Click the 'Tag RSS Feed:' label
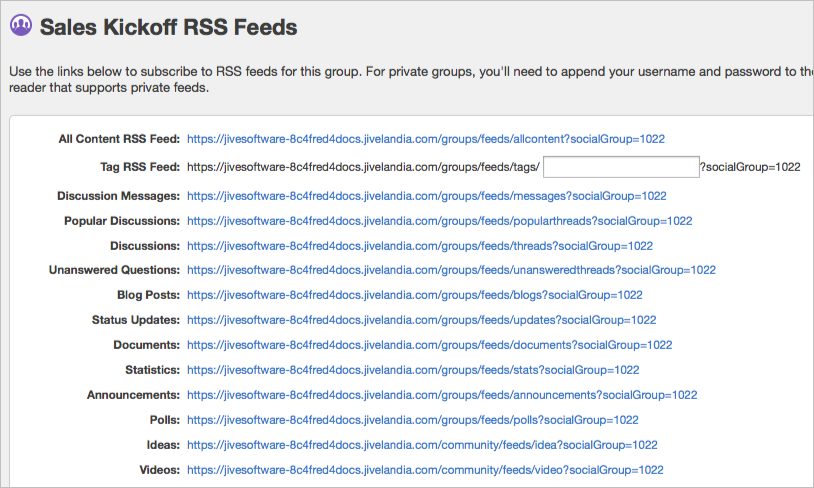814x488 pixels. [140, 167]
